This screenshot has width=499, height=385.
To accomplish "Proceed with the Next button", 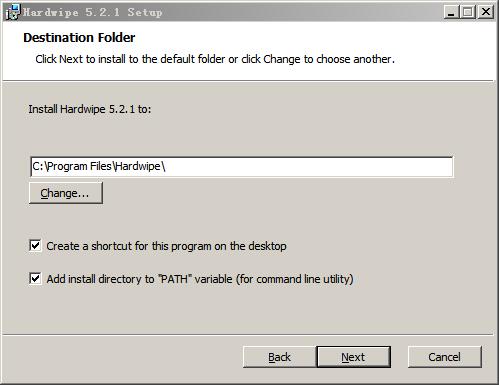I will tap(353, 357).
